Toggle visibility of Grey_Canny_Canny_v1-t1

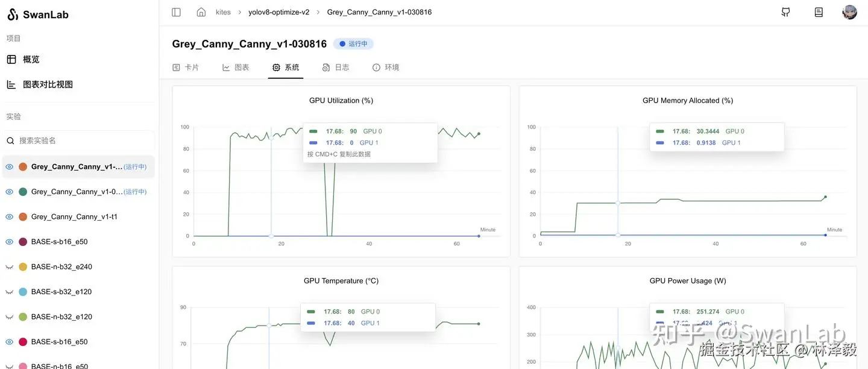click(x=9, y=217)
